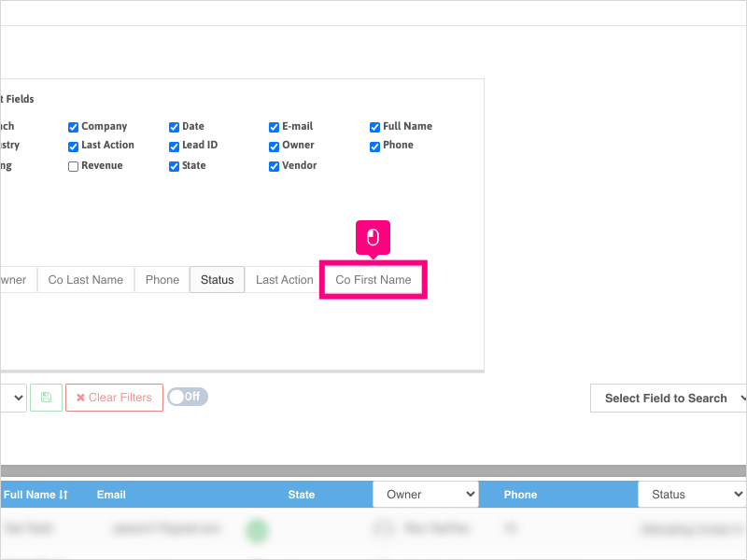Click the Co First Name chip

point(373,279)
